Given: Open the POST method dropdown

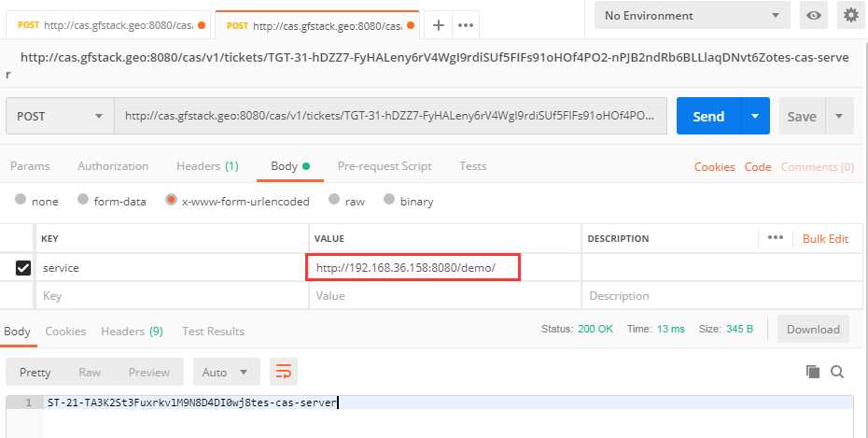Looking at the screenshot, I should (60, 117).
